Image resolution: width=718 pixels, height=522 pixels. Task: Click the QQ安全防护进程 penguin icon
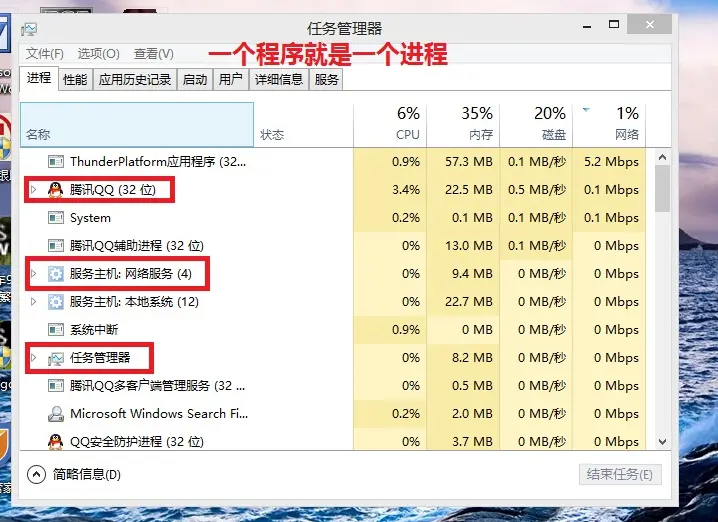(x=55, y=441)
